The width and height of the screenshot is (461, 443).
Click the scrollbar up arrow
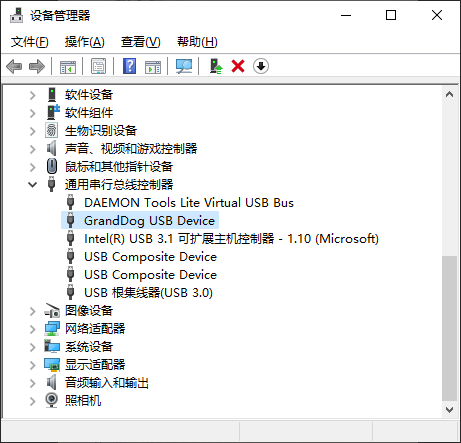[449, 94]
